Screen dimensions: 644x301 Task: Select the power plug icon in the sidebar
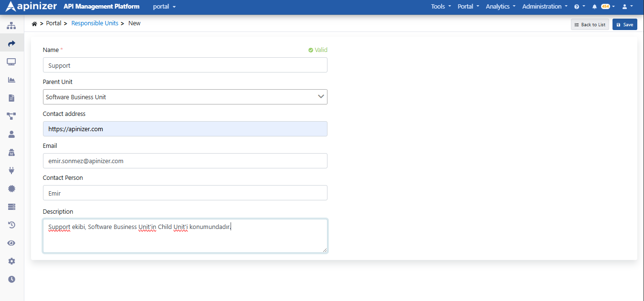pyautogui.click(x=11, y=170)
